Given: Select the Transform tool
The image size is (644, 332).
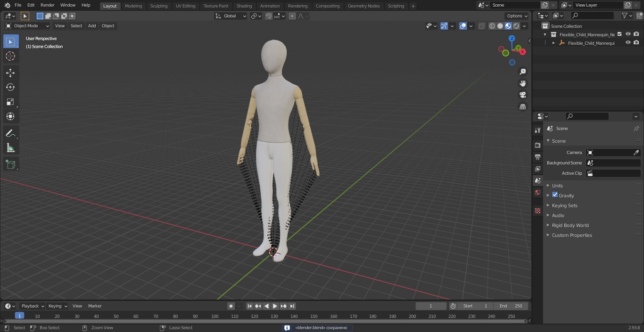Looking at the screenshot, I should pyautogui.click(x=11, y=116).
